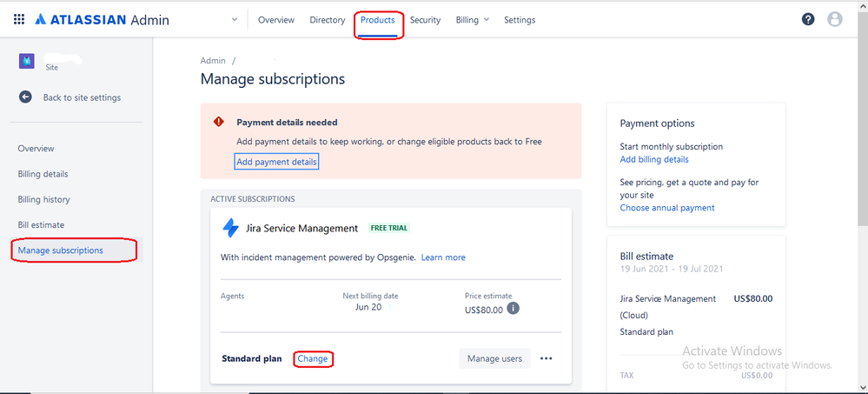The height and width of the screenshot is (394, 868).
Task: Click the Choose annual payment link
Action: pos(667,208)
